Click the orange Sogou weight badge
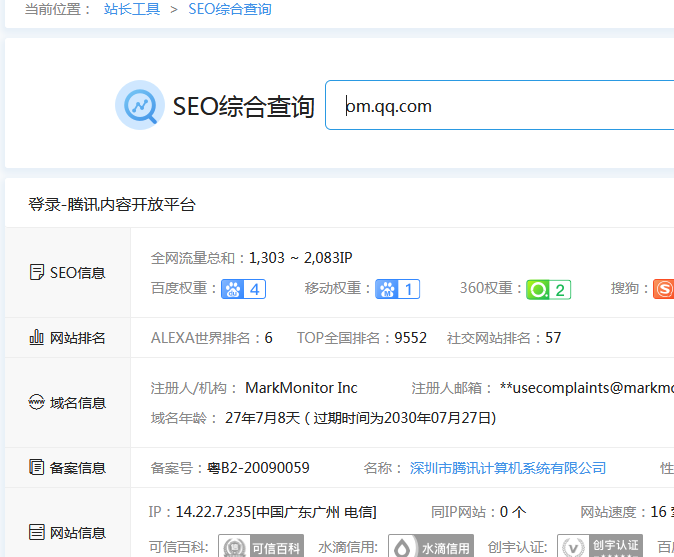The height and width of the screenshot is (557, 674). click(664, 289)
